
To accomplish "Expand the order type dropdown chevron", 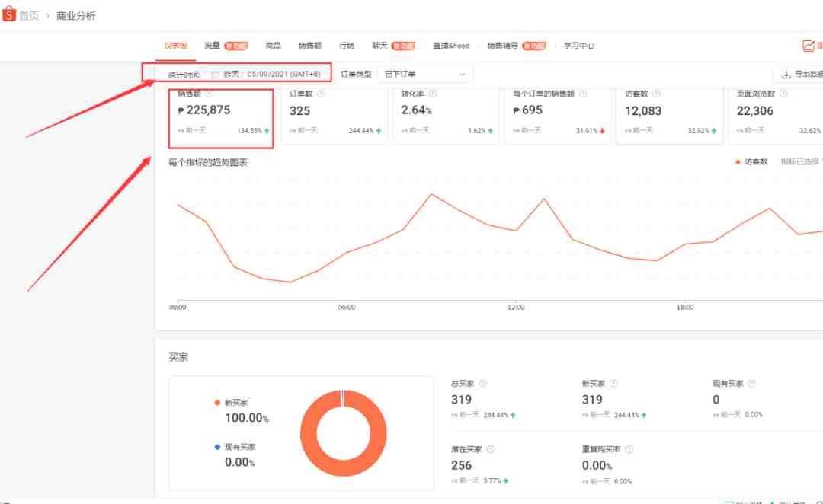I will click(x=463, y=75).
